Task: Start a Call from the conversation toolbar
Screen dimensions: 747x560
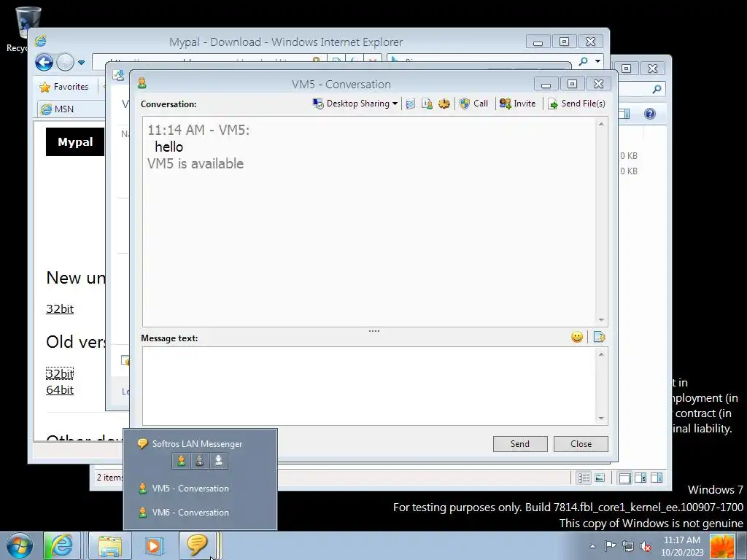Action: [474, 104]
